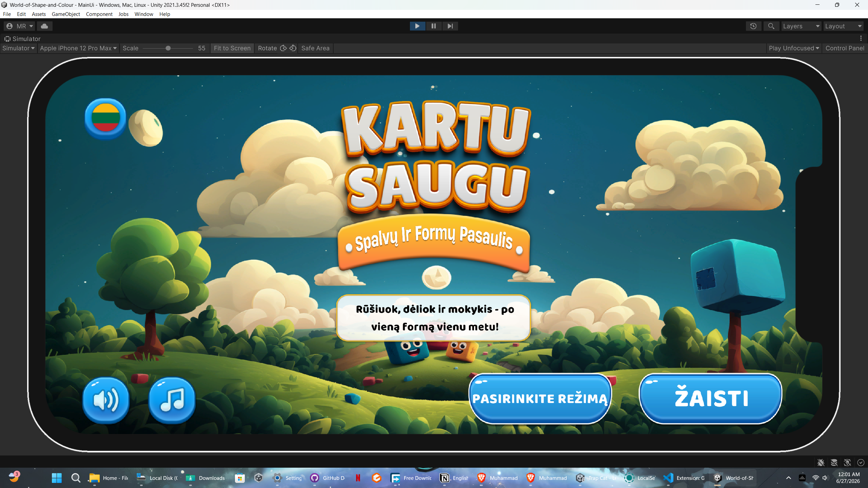Open LocalSend taskbar item
The image size is (868, 488).
click(x=640, y=478)
